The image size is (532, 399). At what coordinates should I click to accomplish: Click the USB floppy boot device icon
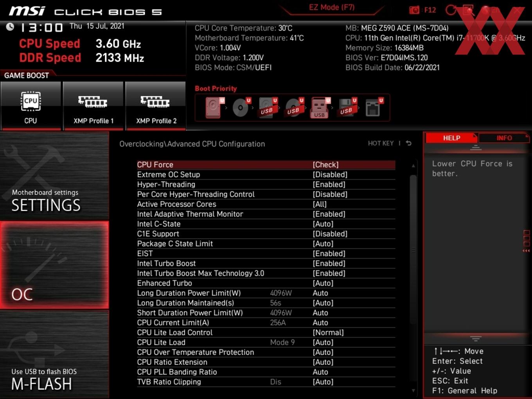pos(347,107)
